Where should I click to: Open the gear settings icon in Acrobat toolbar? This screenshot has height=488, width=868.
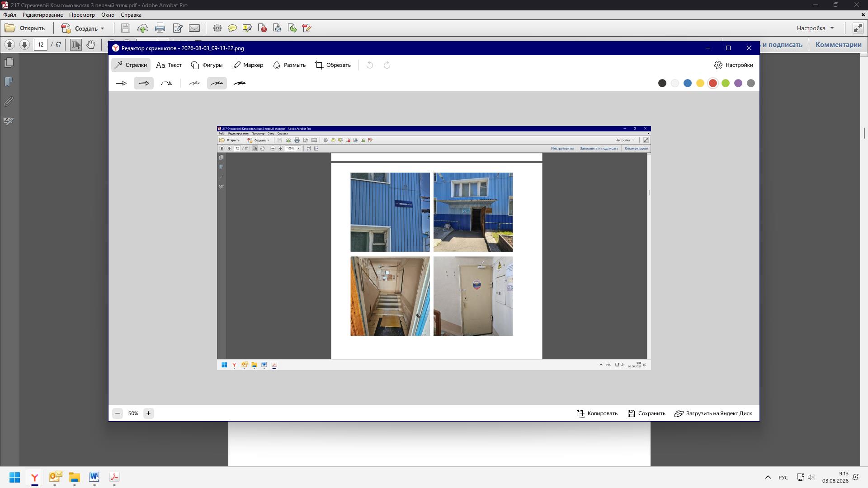(x=217, y=28)
